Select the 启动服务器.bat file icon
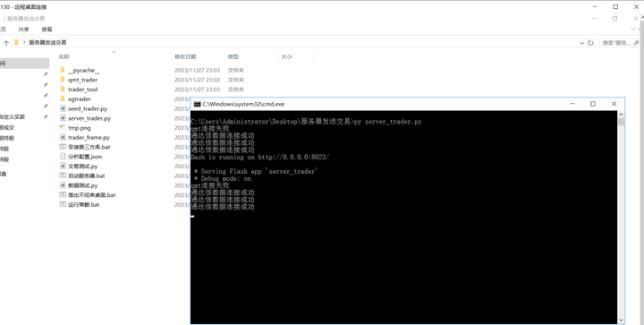The image size is (644, 325). point(63,175)
